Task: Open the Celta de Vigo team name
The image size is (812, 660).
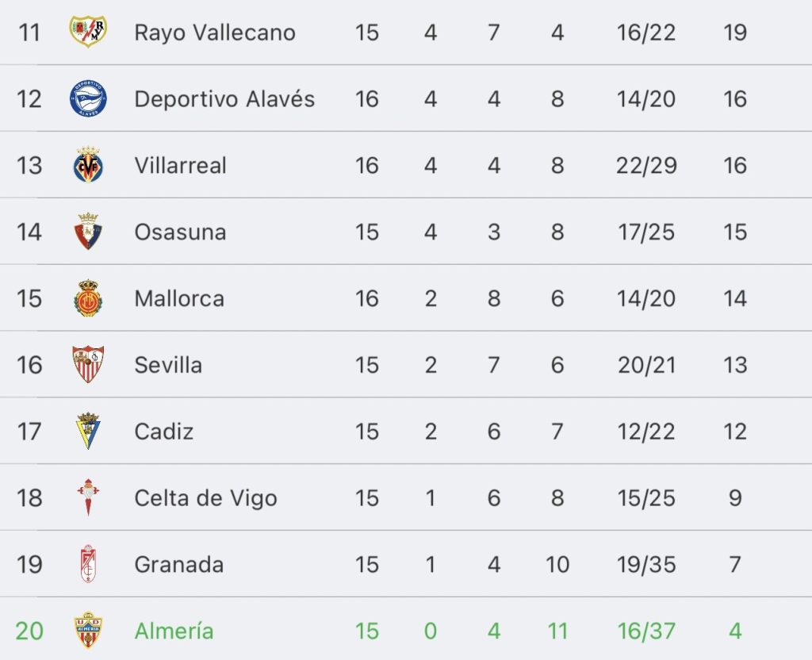Action: (x=205, y=498)
